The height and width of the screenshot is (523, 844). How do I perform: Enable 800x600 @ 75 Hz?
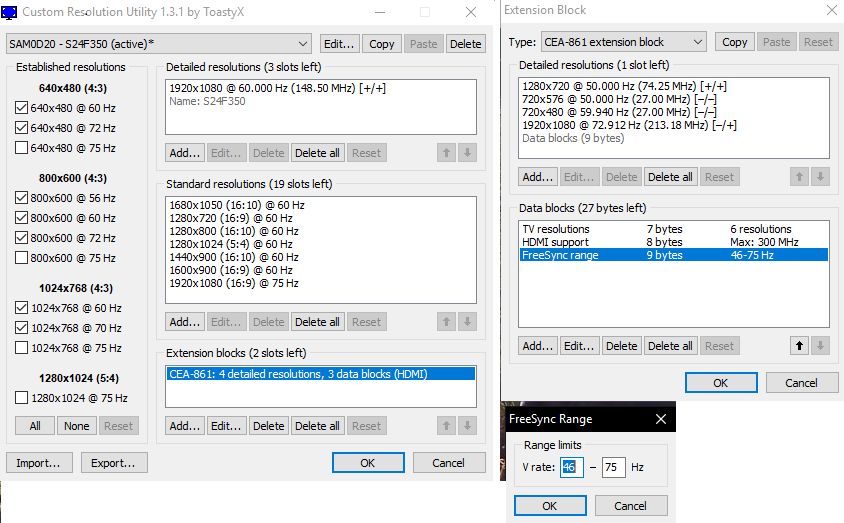pos(21,257)
